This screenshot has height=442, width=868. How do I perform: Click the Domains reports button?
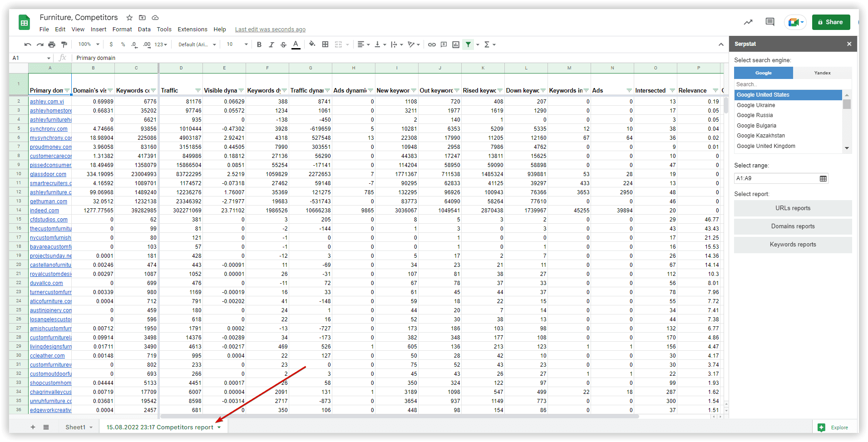coord(792,226)
